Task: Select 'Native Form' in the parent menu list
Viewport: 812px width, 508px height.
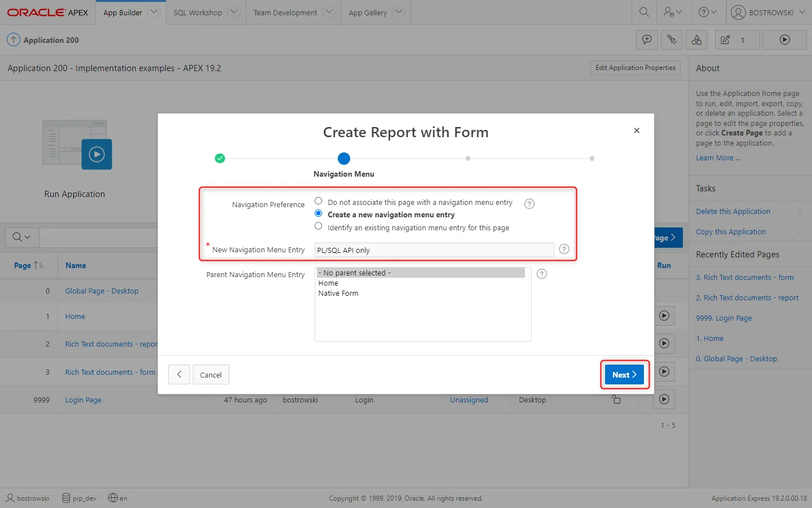Action: pos(338,294)
